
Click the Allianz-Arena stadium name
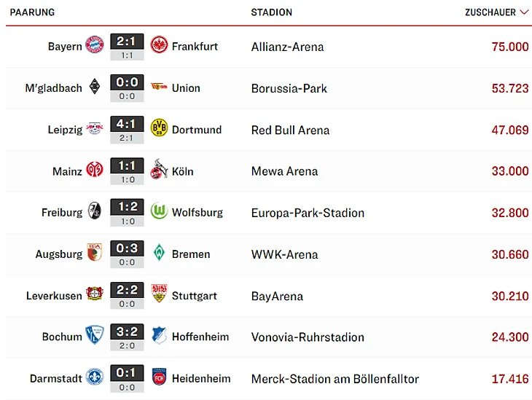pyautogui.click(x=287, y=47)
